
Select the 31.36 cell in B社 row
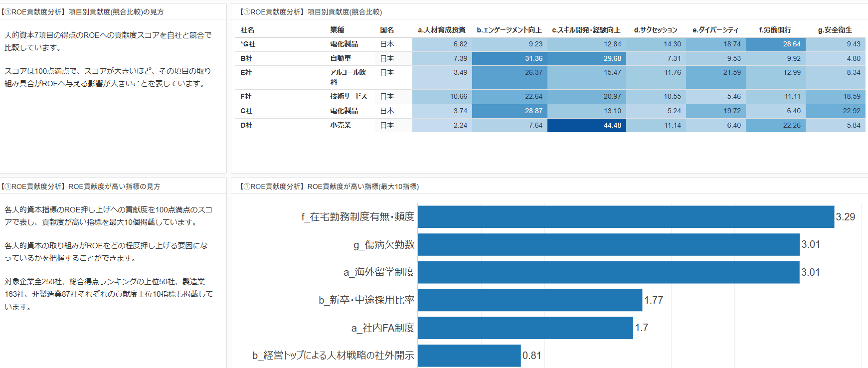[x=509, y=58]
